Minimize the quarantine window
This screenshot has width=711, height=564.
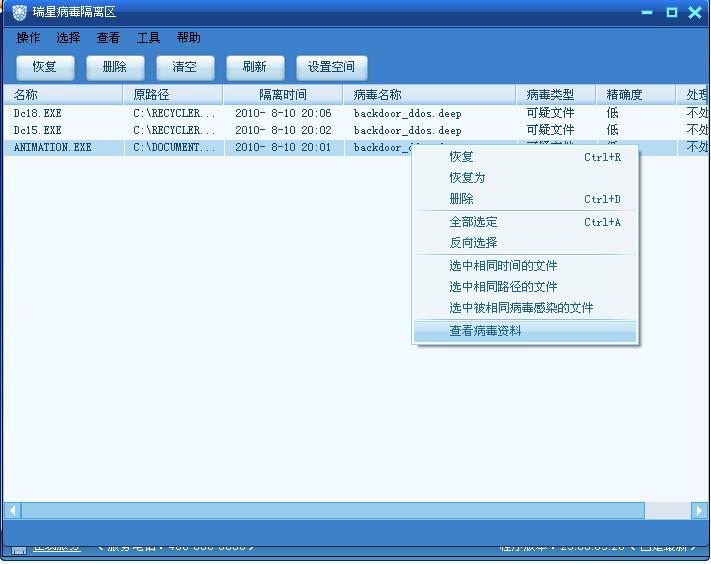point(647,12)
